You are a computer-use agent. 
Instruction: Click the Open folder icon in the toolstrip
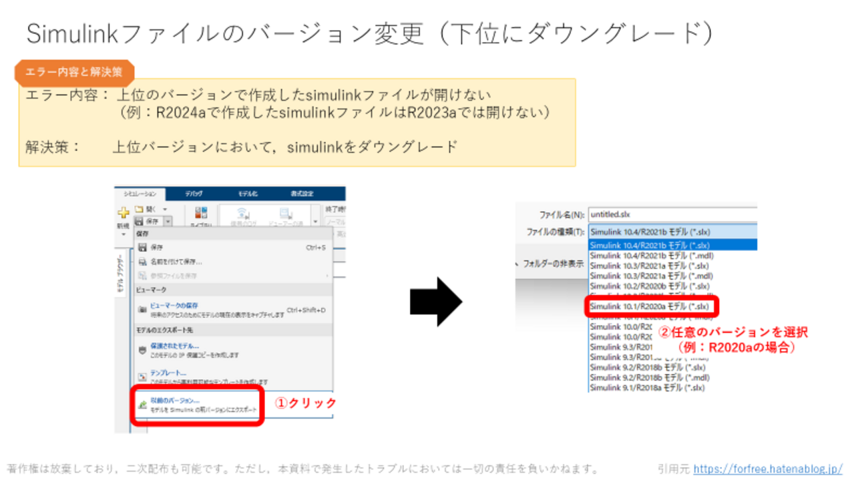[139, 210]
